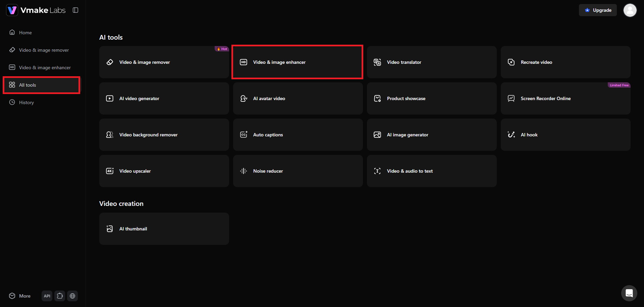Viewport: 644px width, 307px height.
Task: Select the AI video generator label
Action: (139, 98)
